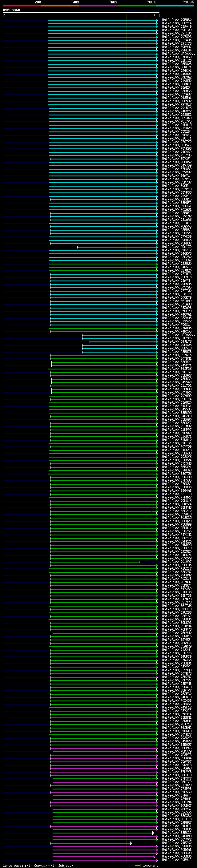This screenshot has width=197, height=868.
Task: Click the purple ~60% identity legend segment
Action: pos(98,6)
